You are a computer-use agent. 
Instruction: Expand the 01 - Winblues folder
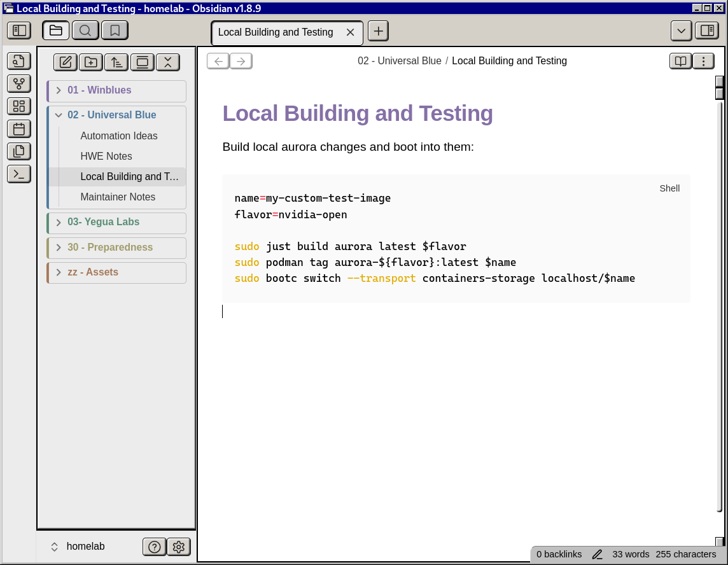[116, 90]
